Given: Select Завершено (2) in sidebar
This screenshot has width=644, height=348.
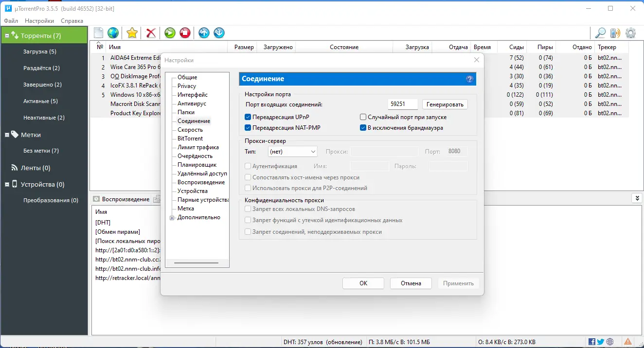Looking at the screenshot, I should [43, 85].
